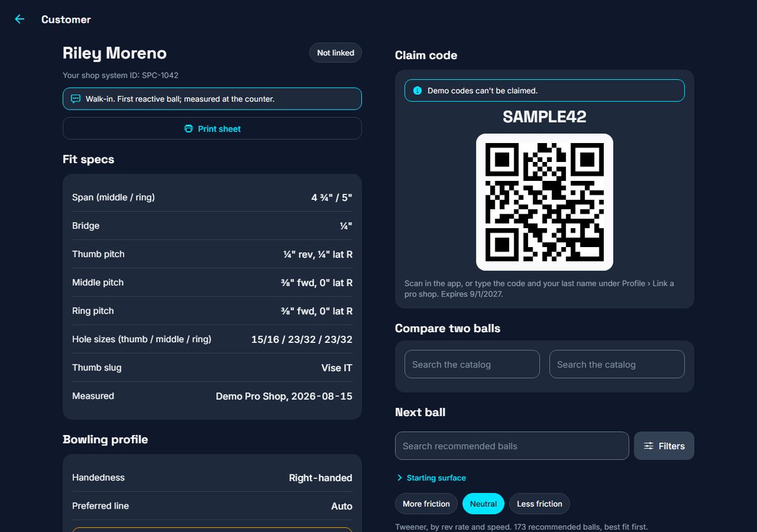This screenshot has width=757, height=532.
Task: Click the note speech-bubble icon
Action: 76,99
